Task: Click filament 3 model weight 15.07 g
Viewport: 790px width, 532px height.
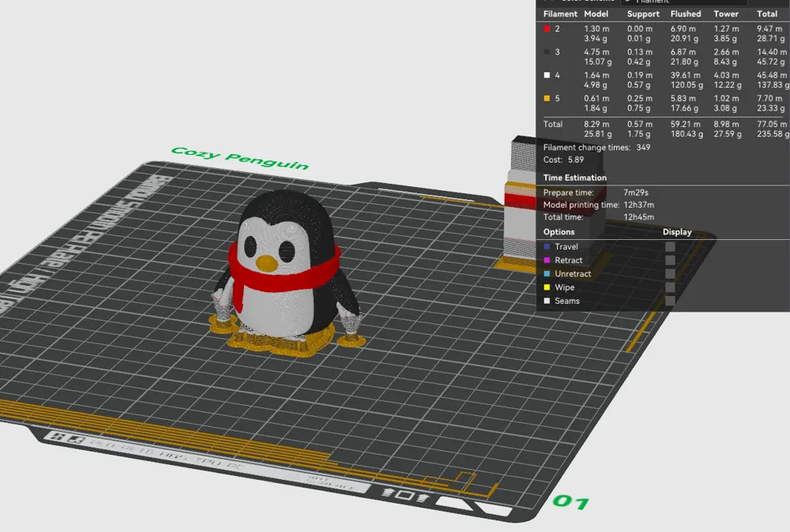Action: tap(598, 62)
